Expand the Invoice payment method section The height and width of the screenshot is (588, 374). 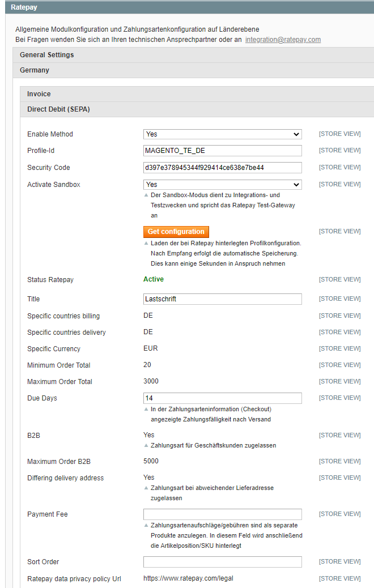[x=39, y=94]
